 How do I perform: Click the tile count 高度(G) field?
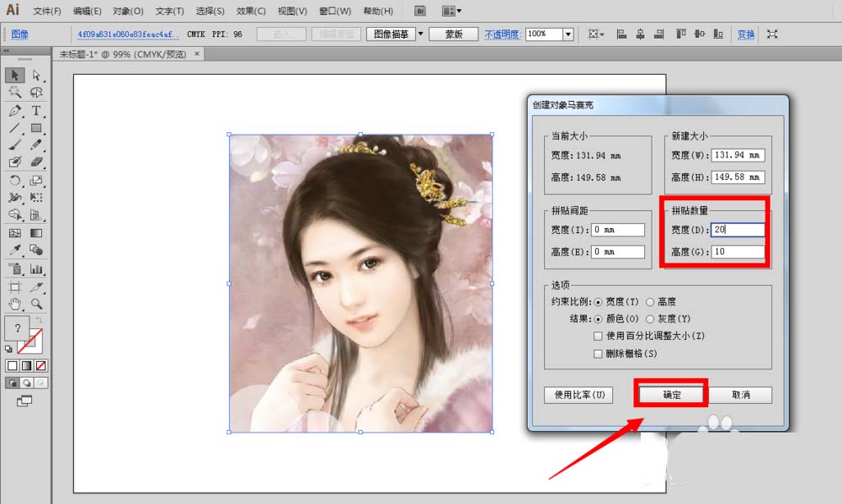point(738,252)
